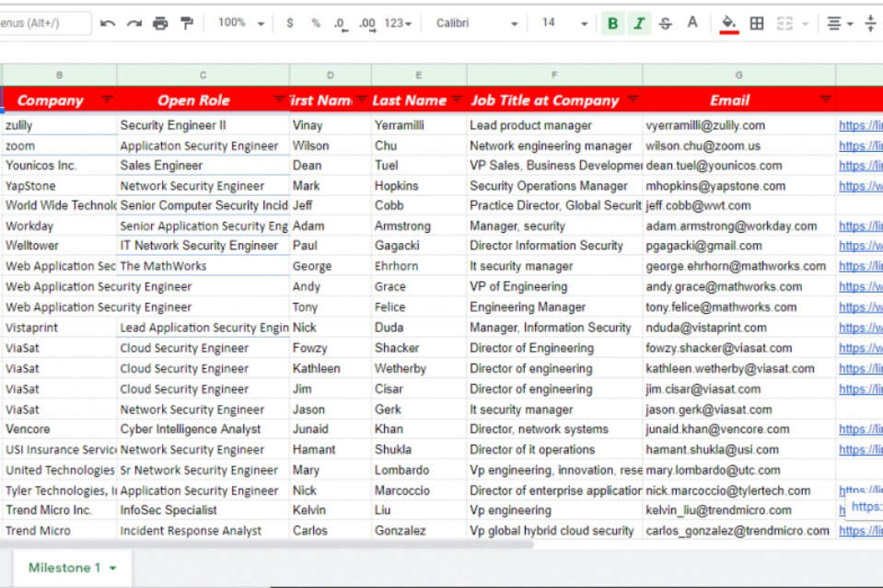Select column G header
883x588 pixels.
738,75
